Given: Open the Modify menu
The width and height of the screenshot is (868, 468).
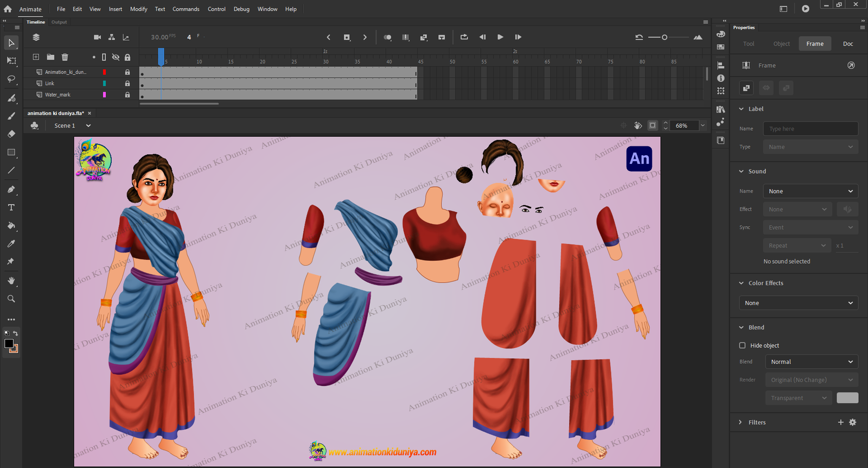Looking at the screenshot, I should click(x=138, y=9).
